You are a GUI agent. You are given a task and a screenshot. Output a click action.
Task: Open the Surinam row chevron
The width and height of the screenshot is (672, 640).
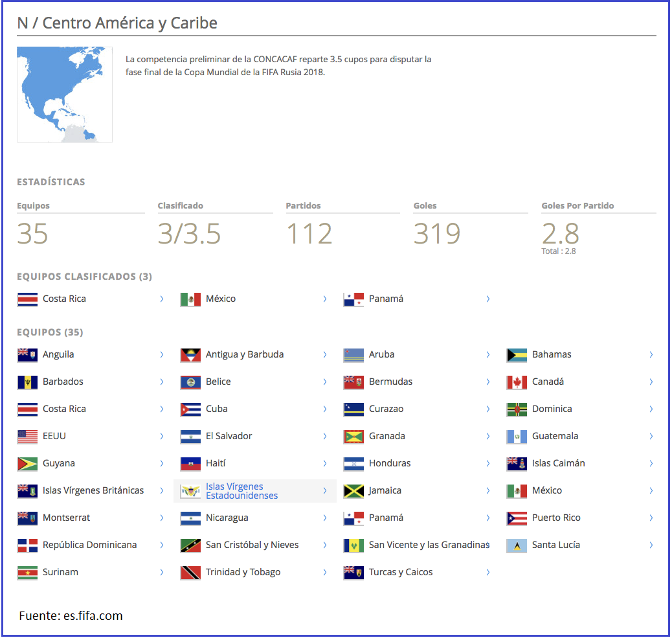pos(162,572)
